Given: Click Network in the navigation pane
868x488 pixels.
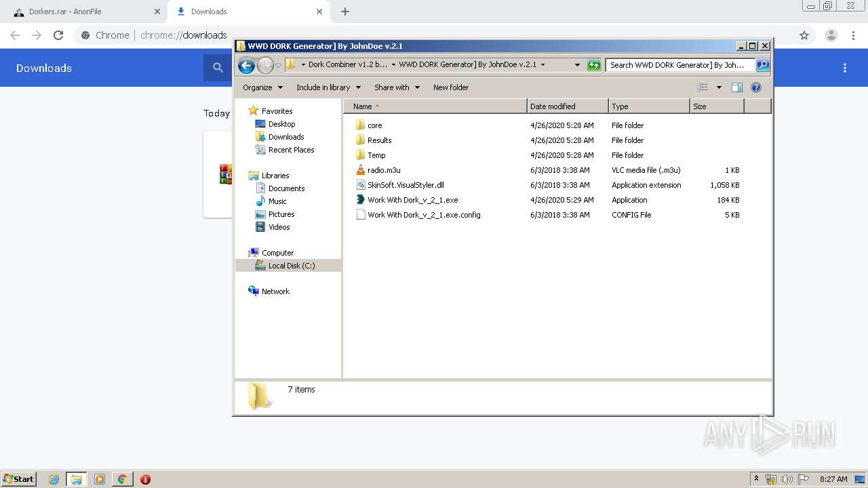Looking at the screenshot, I should (275, 291).
